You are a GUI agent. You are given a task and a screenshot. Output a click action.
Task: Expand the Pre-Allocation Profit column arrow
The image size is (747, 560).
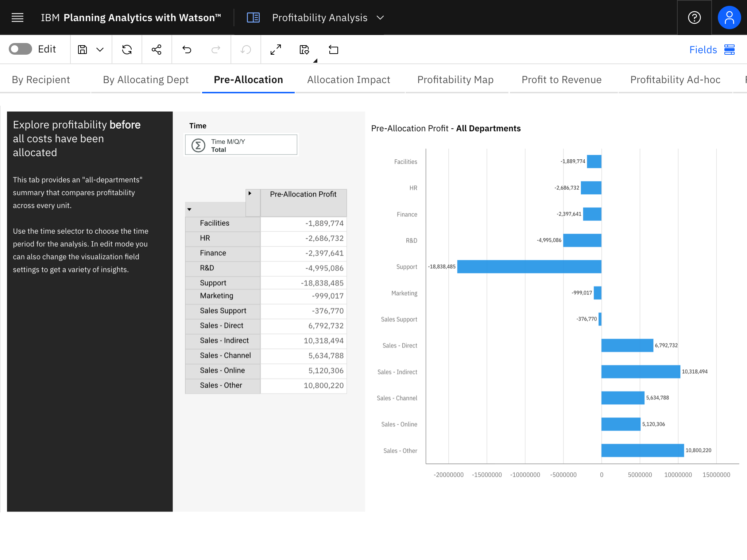pos(250,194)
